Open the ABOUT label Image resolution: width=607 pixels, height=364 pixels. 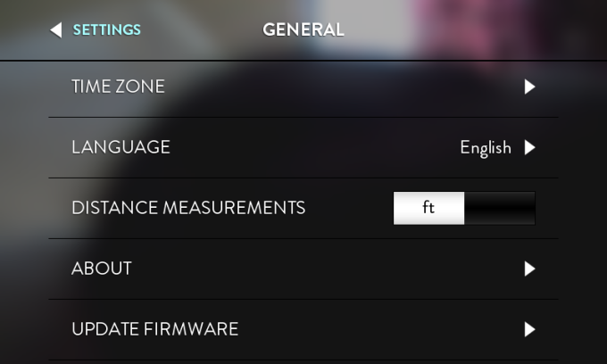(x=102, y=269)
